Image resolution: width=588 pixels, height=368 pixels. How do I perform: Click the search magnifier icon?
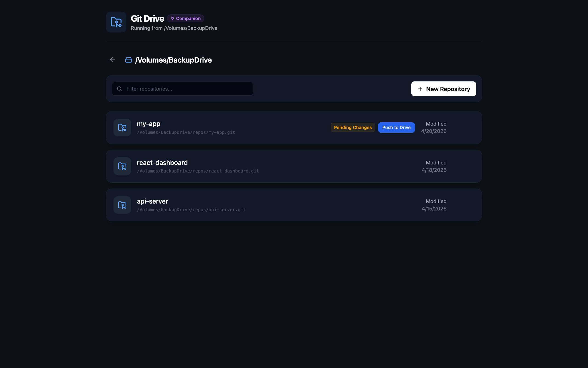pos(119,89)
